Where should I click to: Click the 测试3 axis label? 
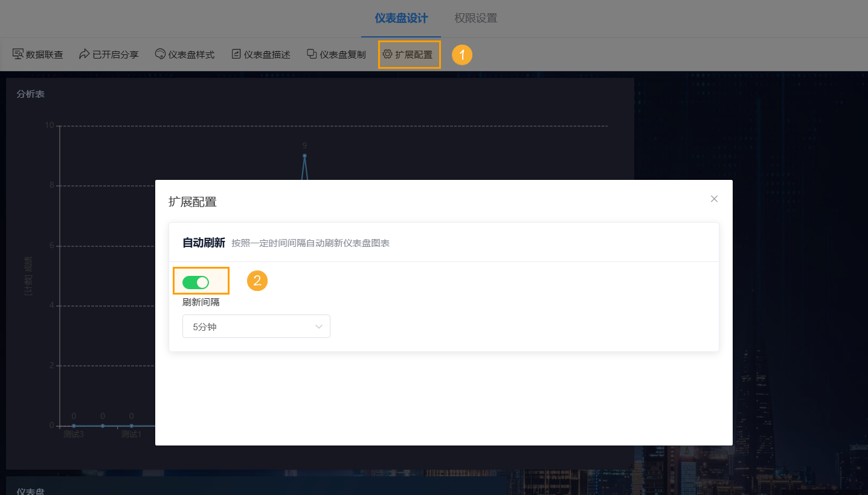tap(73, 433)
